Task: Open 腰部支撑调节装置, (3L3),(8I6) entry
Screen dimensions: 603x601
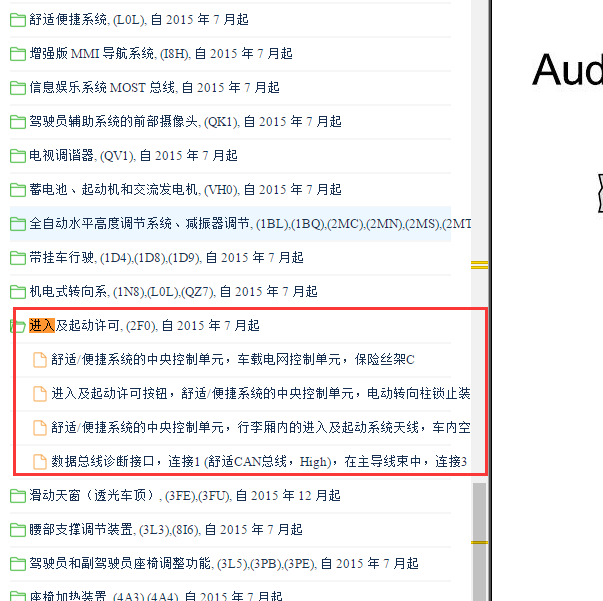Action: 166,529
